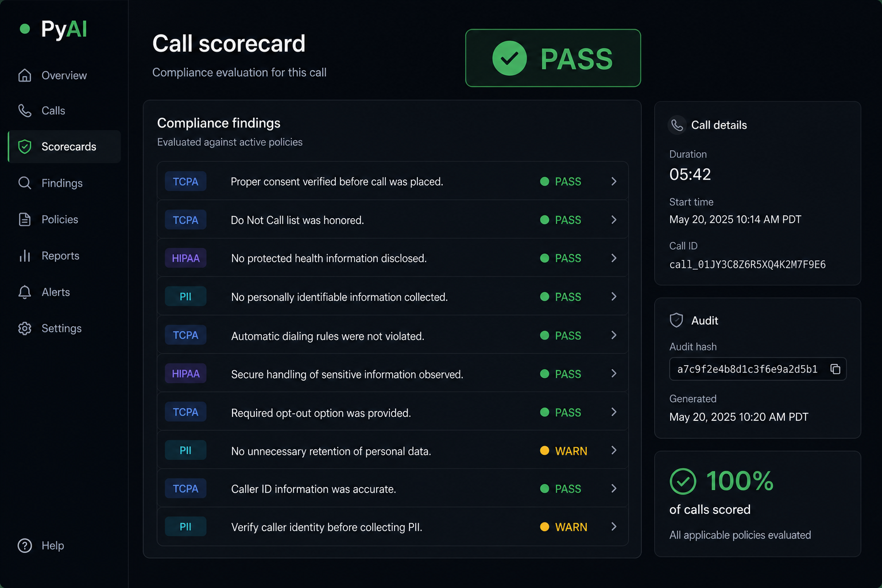The image size is (882, 588).
Task: Click the large PASS result banner
Action: tap(553, 58)
